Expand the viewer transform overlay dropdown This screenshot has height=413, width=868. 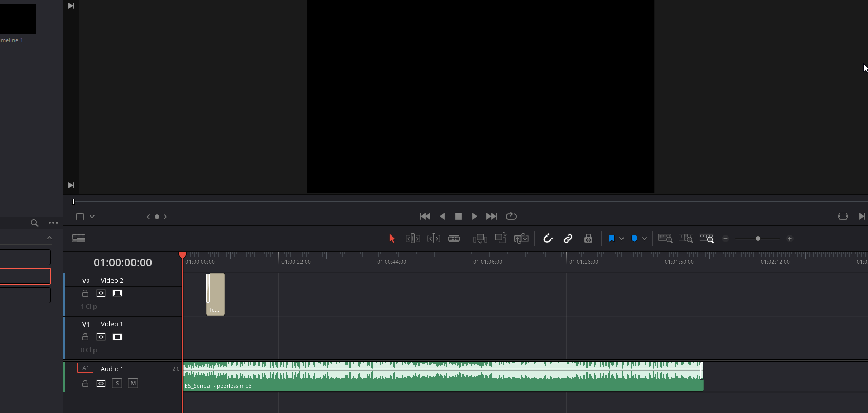[92, 217]
